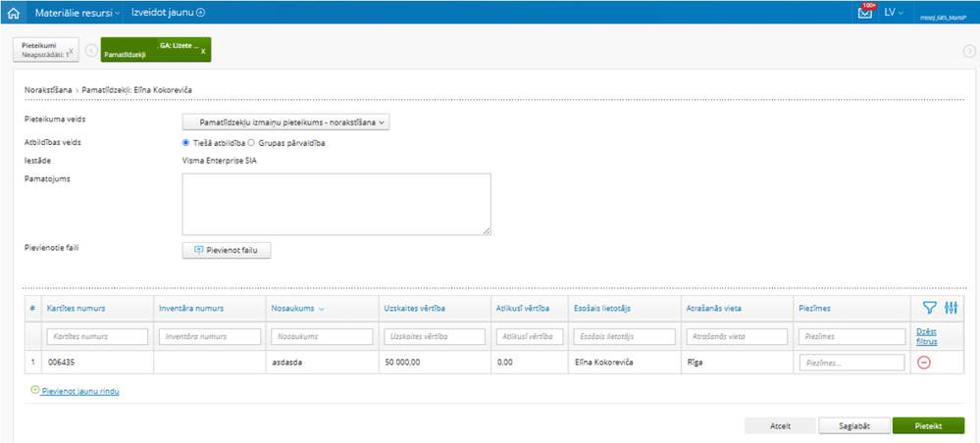Go to the home page icon
Viewport: 980px width, 443px height.
tap(13, 13)
